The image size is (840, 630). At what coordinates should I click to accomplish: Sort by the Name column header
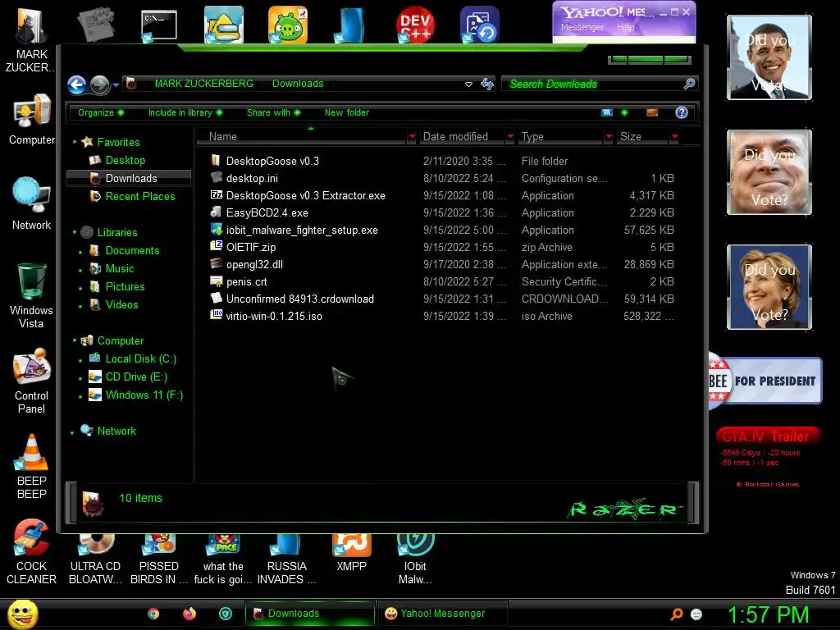pyautogui.click(x=302, y=137)
